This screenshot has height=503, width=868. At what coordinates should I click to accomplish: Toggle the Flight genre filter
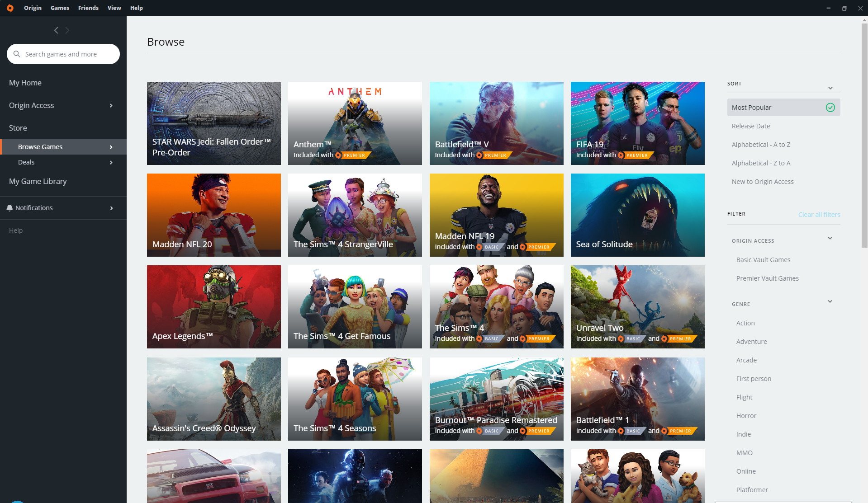744,397
